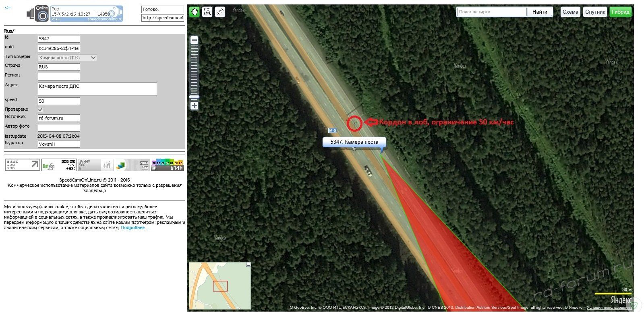Click the Найти search button
Screen dimensions: 644x312
point(540,12)
